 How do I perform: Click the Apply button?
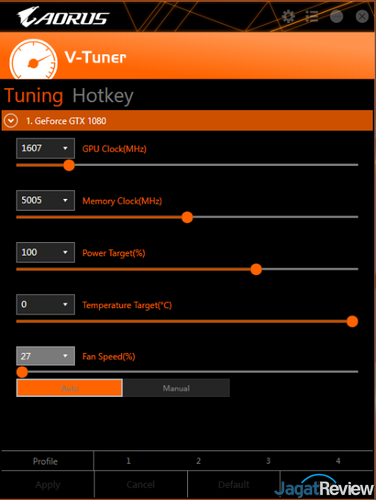(48, 485)
